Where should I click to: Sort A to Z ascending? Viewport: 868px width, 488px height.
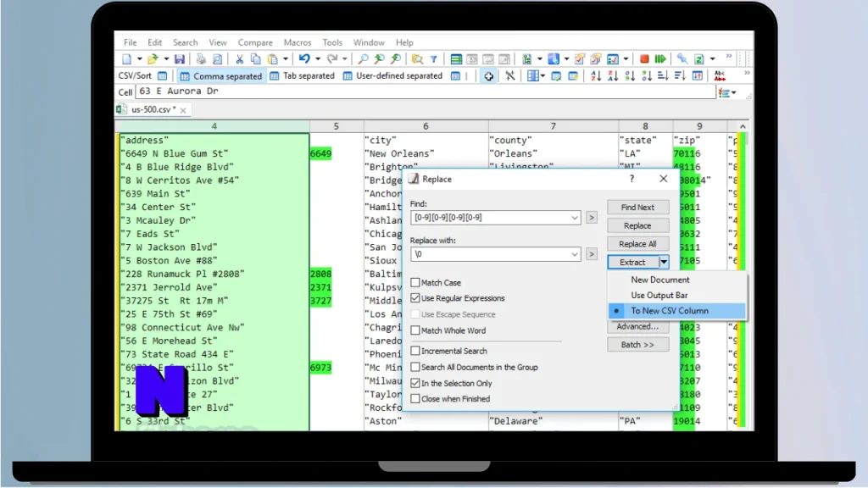(596, 76)
